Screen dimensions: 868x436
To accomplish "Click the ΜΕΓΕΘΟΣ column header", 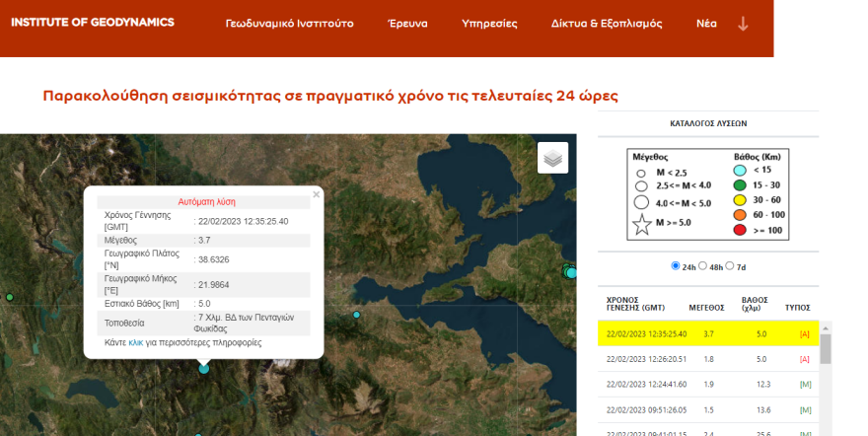I will tap(706, 308).
